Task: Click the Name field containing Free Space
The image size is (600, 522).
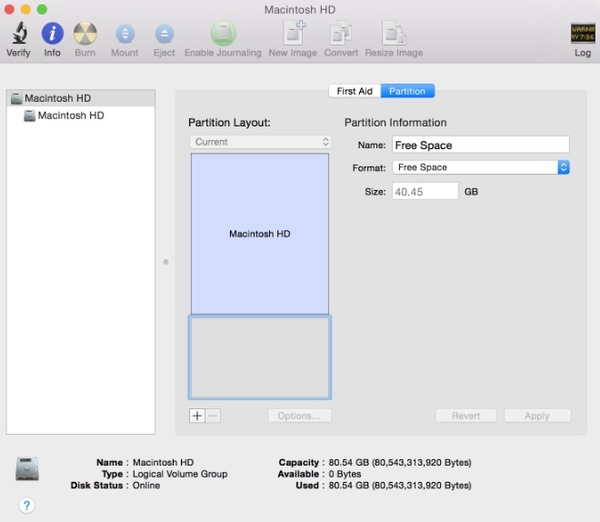Action: point(481,145)
